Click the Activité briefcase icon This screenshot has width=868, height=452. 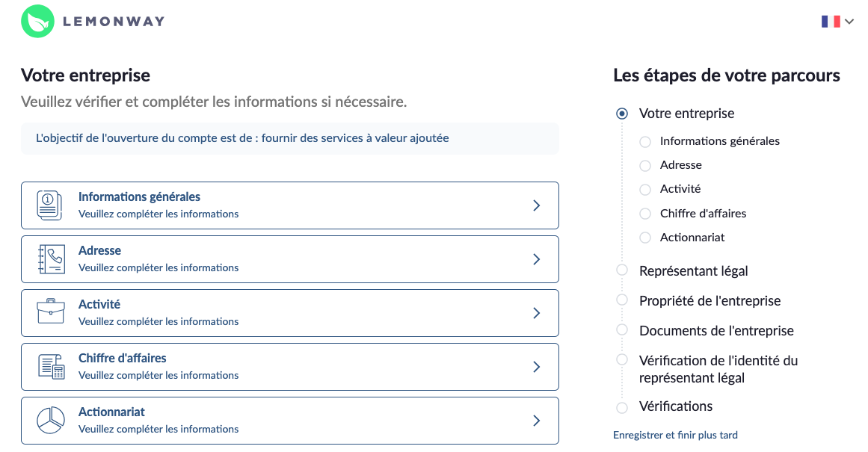click(50, 312)
